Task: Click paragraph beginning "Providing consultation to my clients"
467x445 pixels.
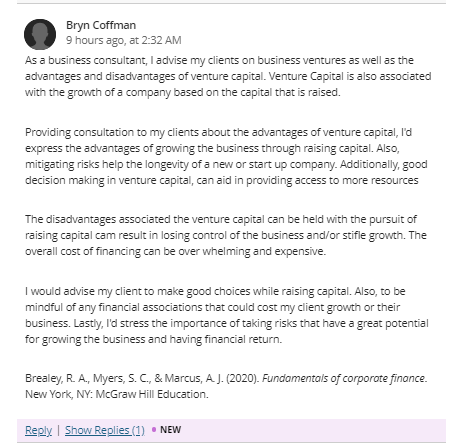Action: point(226,156)
